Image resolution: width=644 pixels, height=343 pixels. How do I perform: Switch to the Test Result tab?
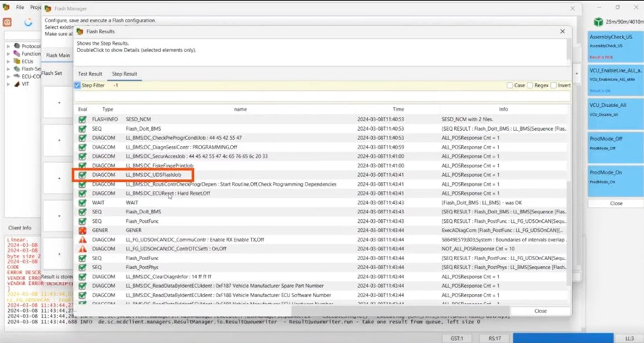pyautogui.click(x=90, y=74)
